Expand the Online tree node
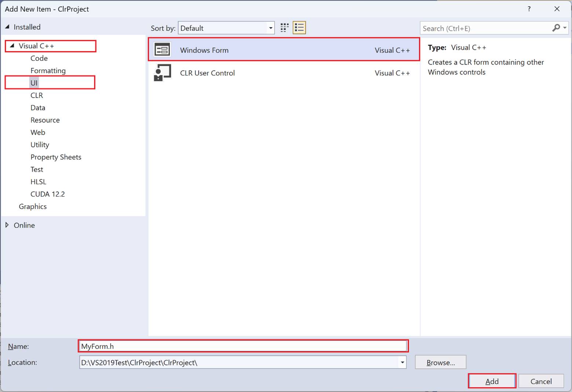Screen dimensions: 572x392 click(x=7, y=225)
